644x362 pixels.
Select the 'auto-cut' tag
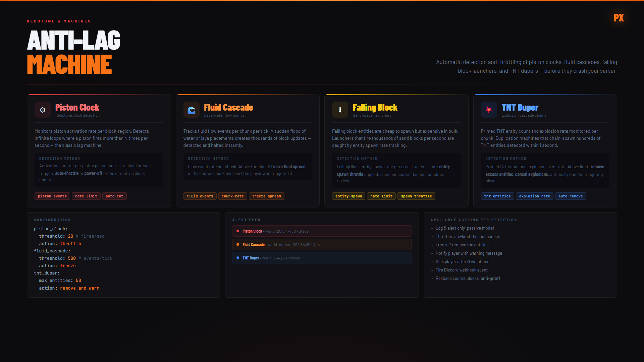pyautogui.click(x=114, y=196)
